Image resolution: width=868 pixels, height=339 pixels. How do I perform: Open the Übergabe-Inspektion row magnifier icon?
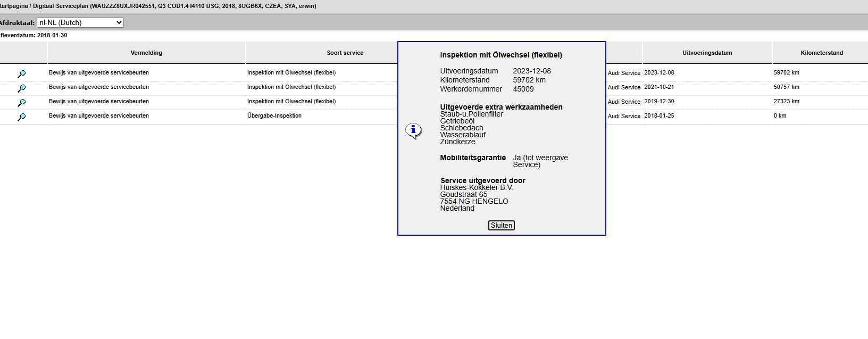(x=21, y=117)
